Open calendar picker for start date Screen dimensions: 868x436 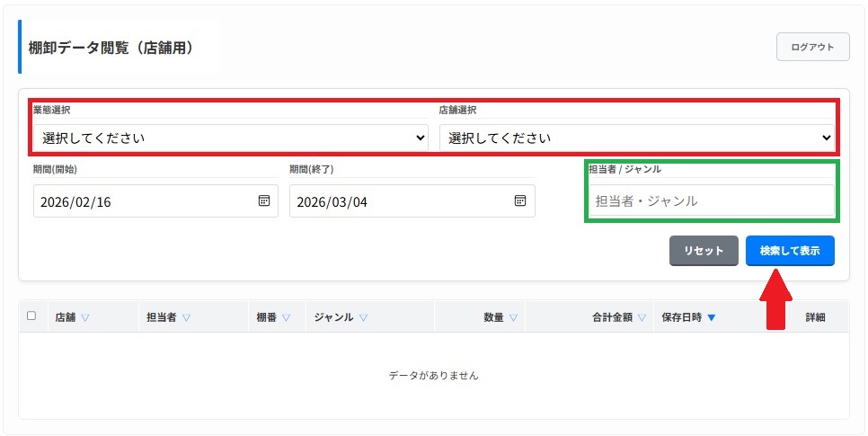[264, 201]
